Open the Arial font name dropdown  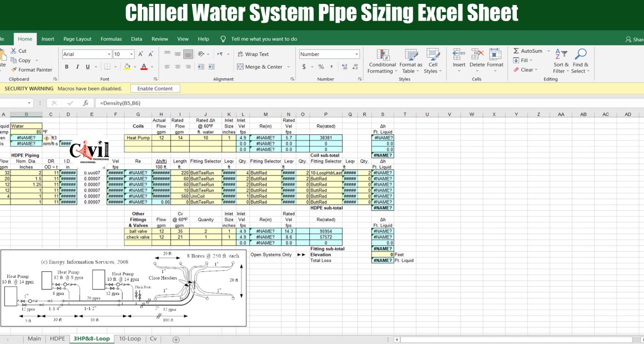tap(109, 54)
